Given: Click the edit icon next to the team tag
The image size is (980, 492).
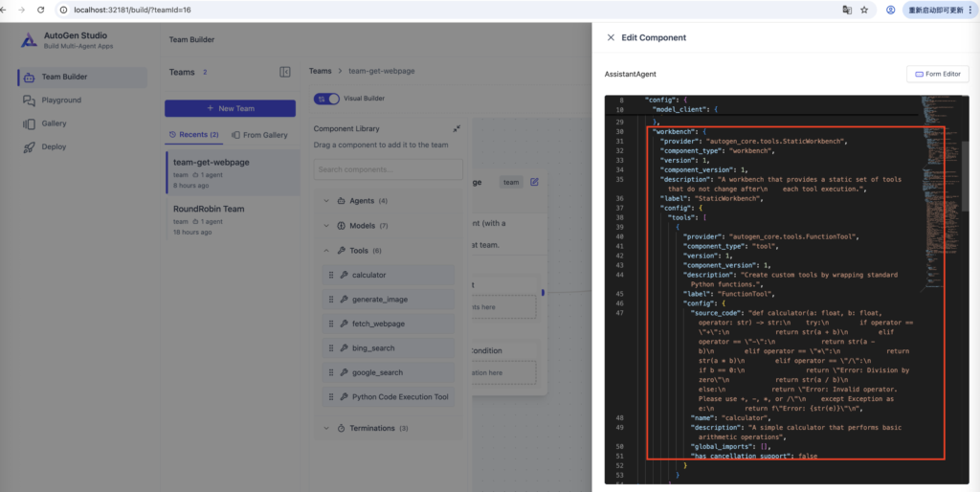Looking at the screenshot, I should 534,182.
